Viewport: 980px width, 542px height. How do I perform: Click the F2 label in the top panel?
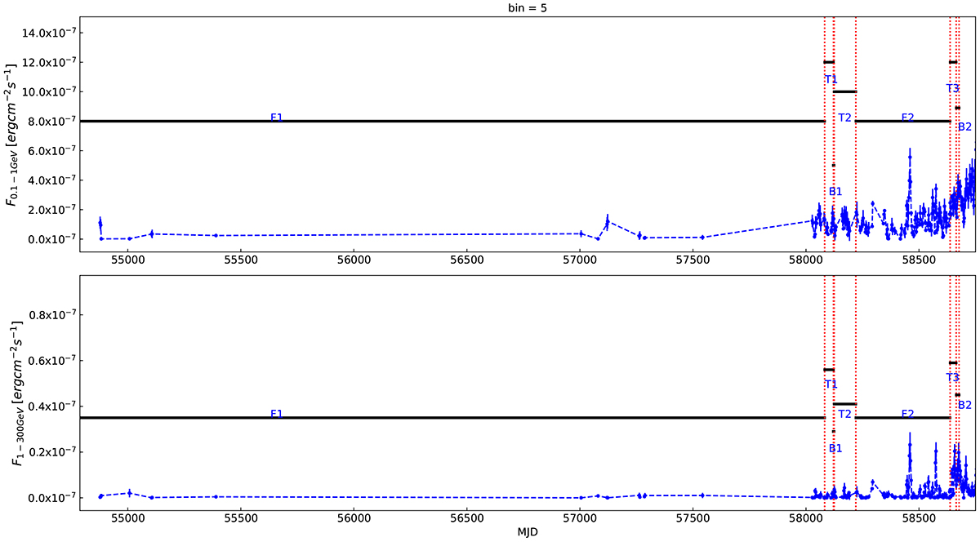(x=907, y=118)
